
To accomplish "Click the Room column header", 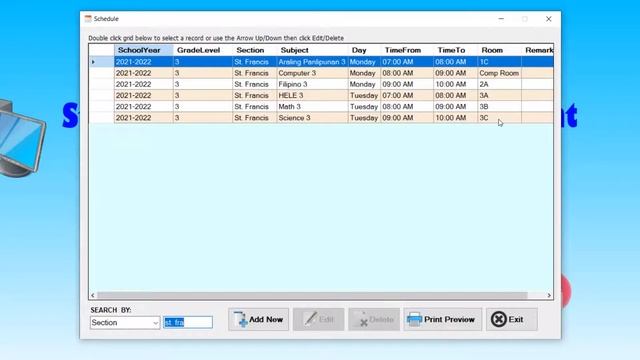I will [499, 50].
